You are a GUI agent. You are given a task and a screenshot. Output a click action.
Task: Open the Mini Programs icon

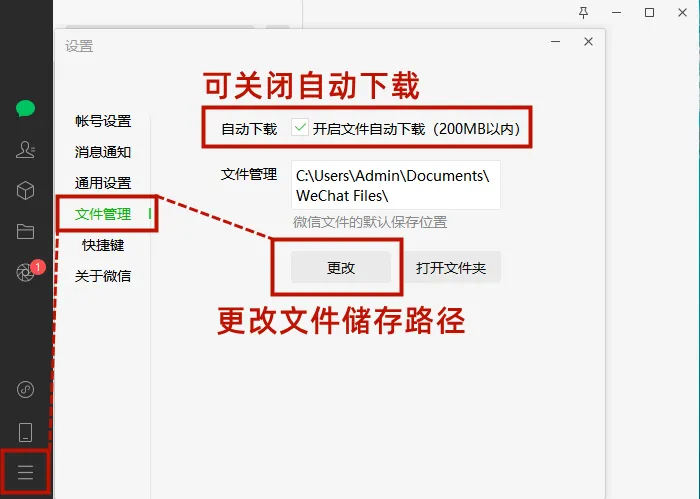[x=25, y=389]
